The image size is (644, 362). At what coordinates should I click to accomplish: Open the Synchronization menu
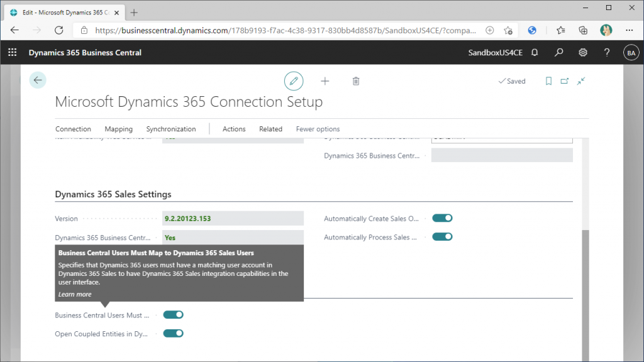click(x=171, y=129)
